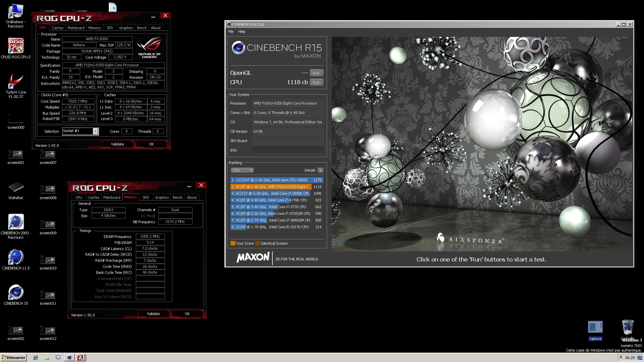644x362 pixels.
Task: Open SPD tab in top CPU-Z window
Action: [110, 28]
